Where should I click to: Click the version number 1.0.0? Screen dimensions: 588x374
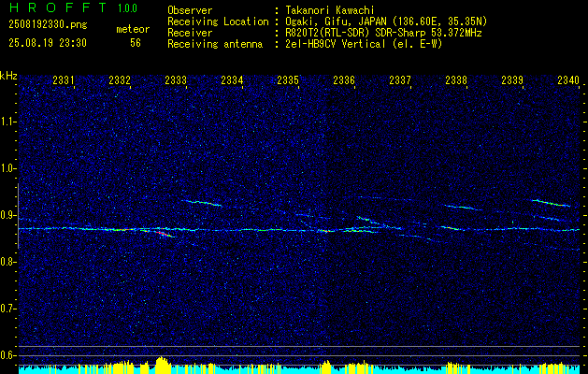tap(127, 8)
